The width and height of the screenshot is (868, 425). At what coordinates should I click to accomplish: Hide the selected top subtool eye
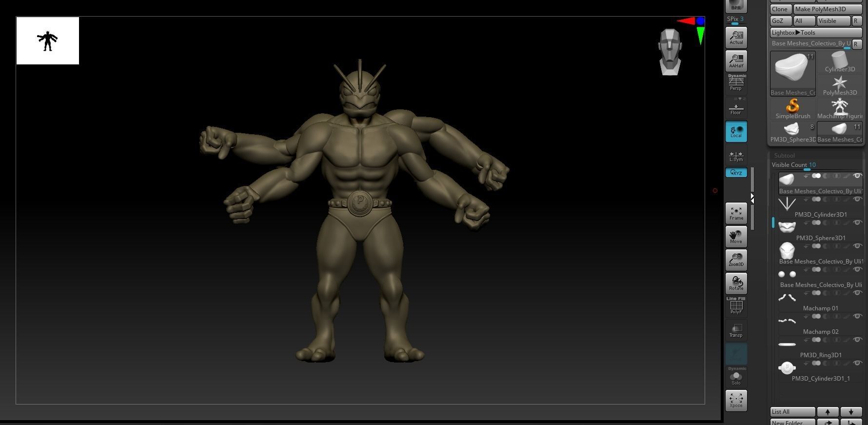coord(857,176)
